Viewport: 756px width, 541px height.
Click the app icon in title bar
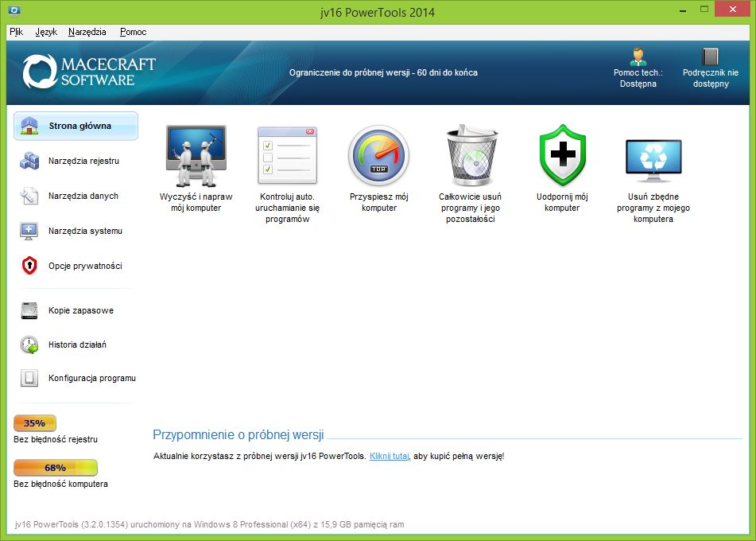coord(14,10)
